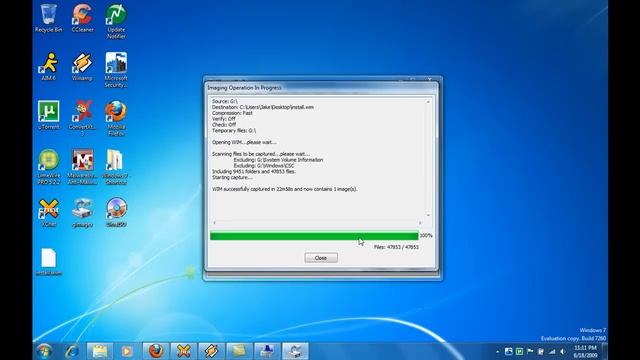The image size is (640, 360).
Task: Select the XChat desktop shortcut
Action: [49, 212]
